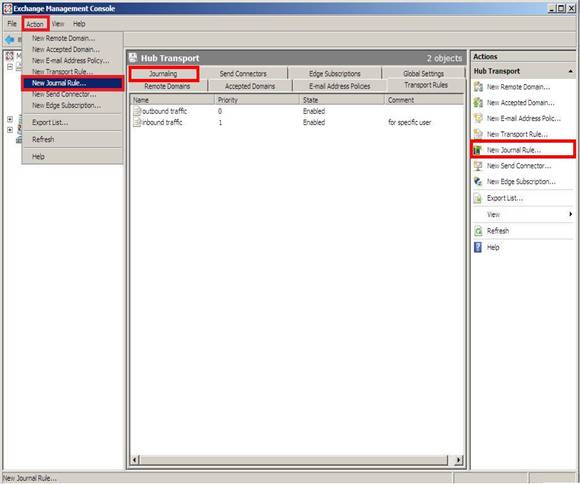Click the outbound traffic rule icon
580x484 pixels.
pos(137,111)
